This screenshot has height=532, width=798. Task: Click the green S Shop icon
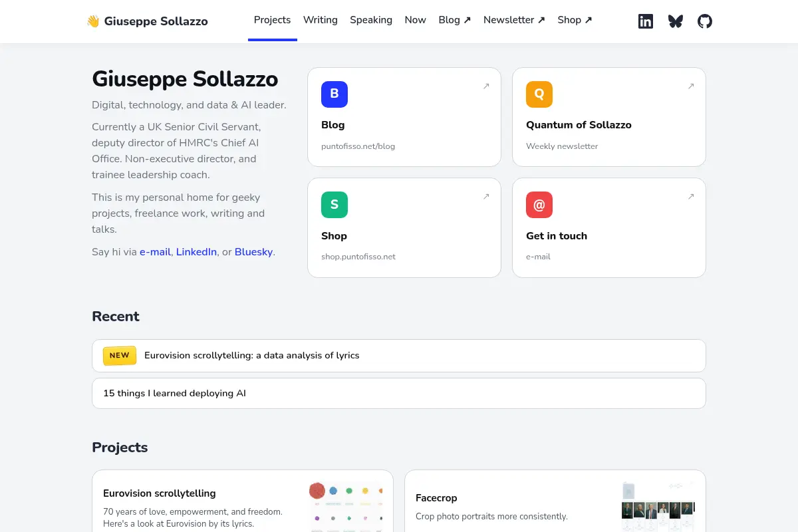tap(334, 205)
